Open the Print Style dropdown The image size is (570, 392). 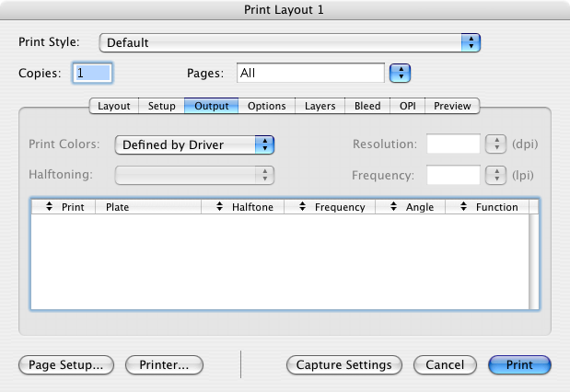pos(290,42)
